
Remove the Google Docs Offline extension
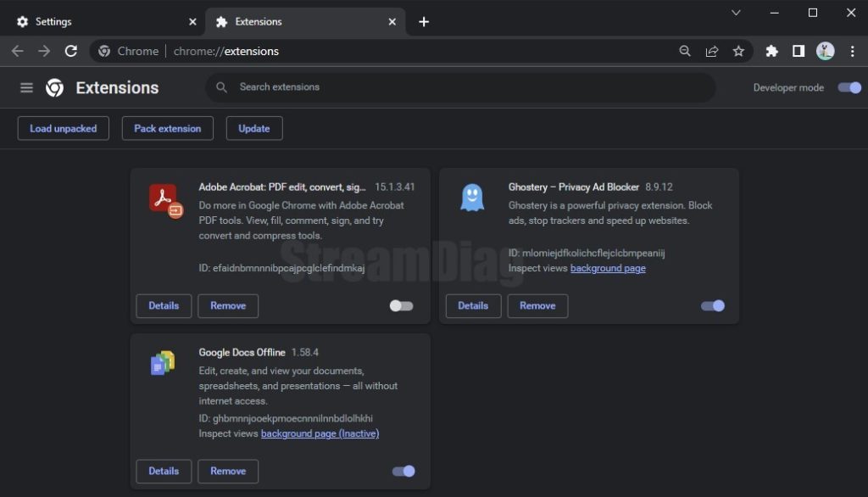pos(228,471)
